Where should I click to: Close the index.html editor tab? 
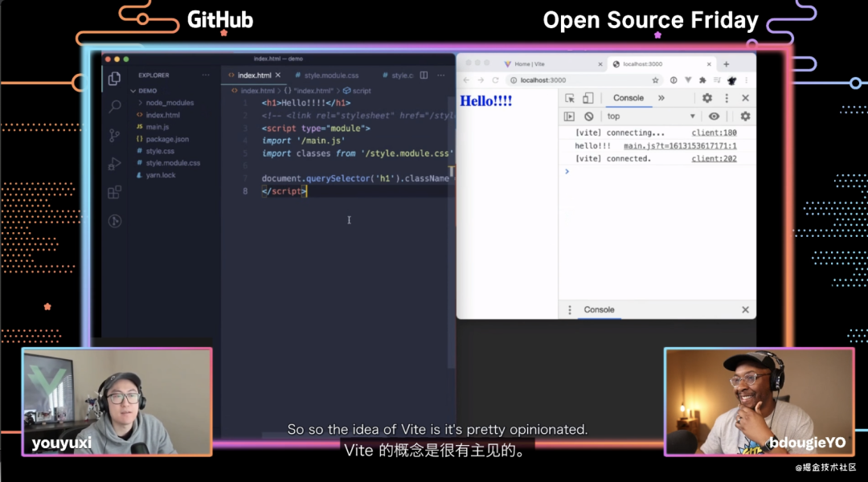(x=278, y=75)
